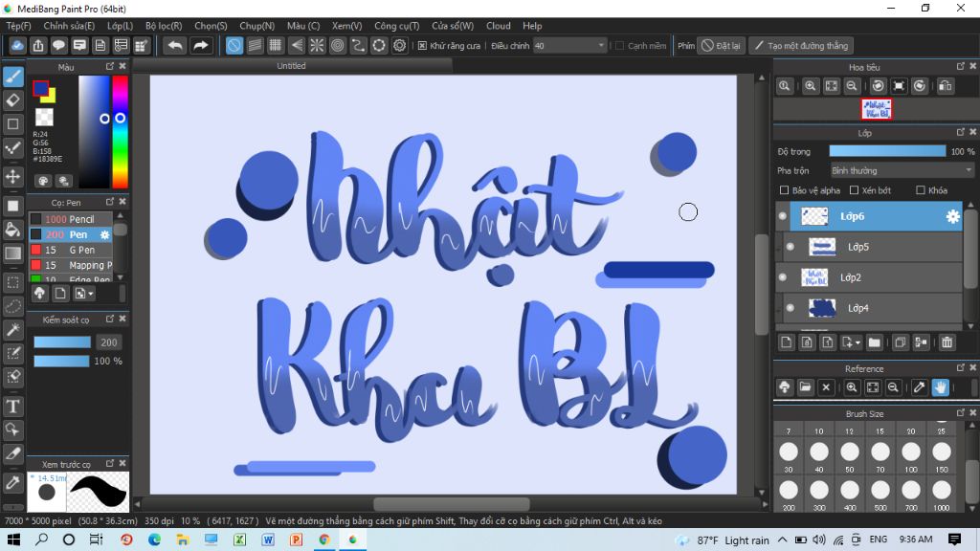Select 1000 Pencil brush
980x551 pixels.
click(71, 219)
